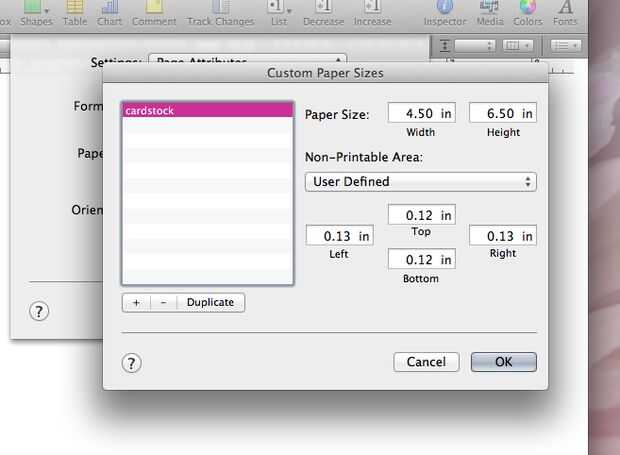This screenshot has width=620, height=455.
Task: Click the Left margin field
Action: click(x=340, y=236)
